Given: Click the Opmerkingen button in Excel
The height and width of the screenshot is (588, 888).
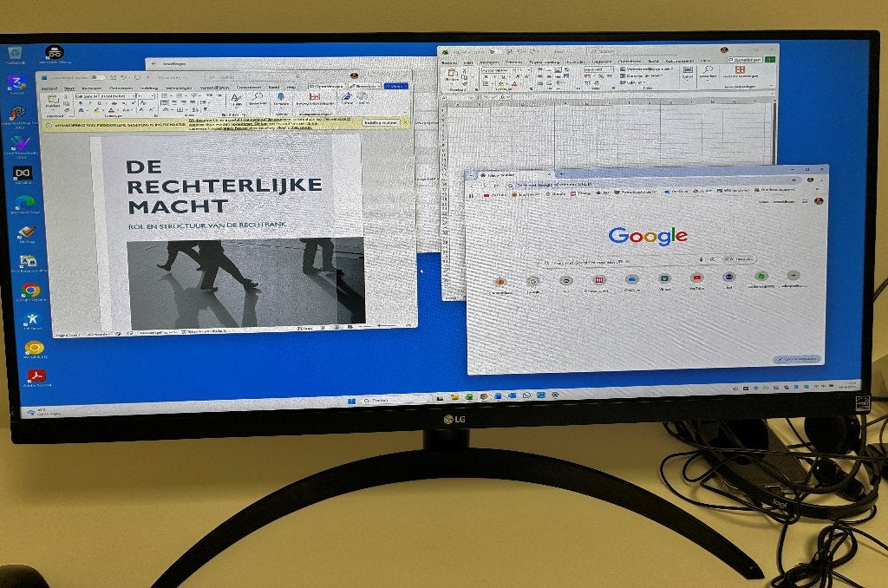Looking at the screenshot, I should click(745, 60).
